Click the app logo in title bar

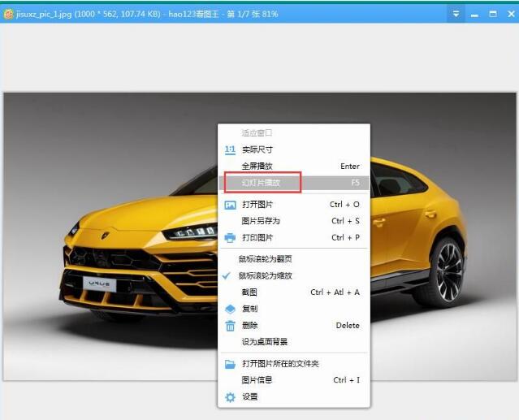click(x=8, y=14)
